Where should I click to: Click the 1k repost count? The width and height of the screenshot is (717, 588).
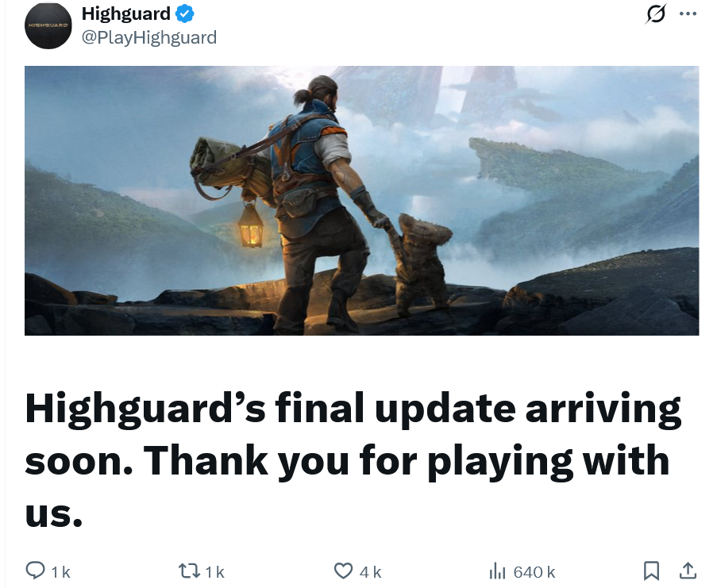point(215,572)
